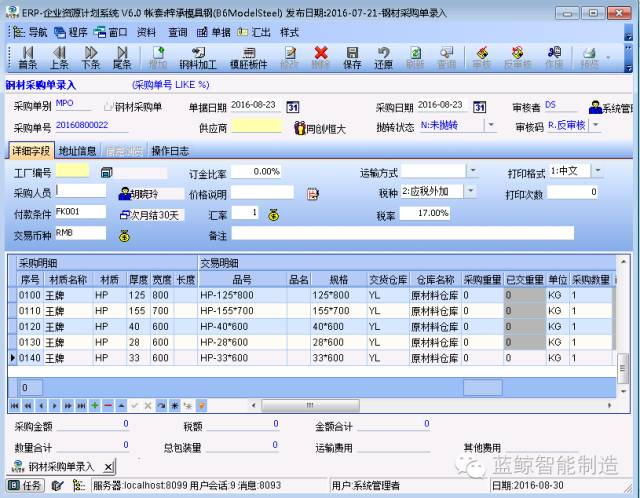
Task: Select row 0140 in purchase detail grid
Action: click(x=311, y=358)
